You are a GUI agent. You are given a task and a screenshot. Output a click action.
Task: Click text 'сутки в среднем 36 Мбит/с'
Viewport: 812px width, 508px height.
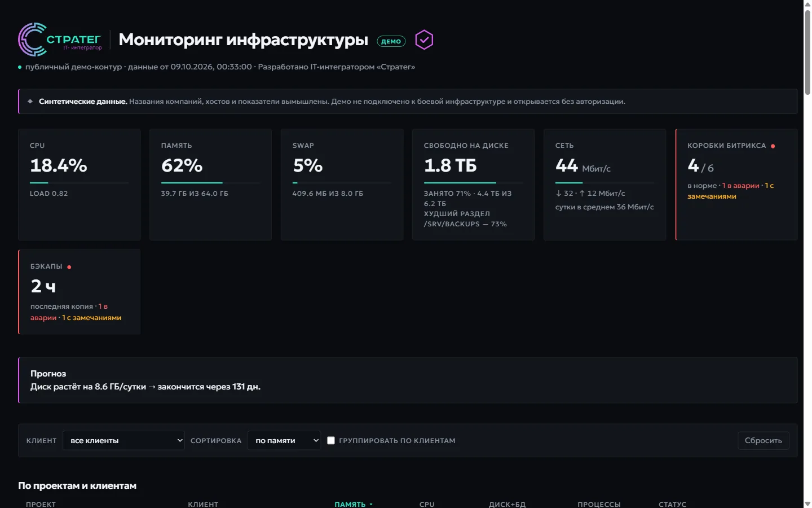click(604, 207)
